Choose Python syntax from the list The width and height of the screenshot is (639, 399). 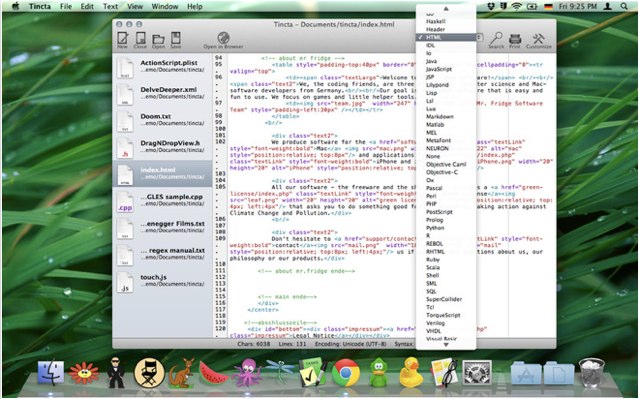click(x=446, y=228)
